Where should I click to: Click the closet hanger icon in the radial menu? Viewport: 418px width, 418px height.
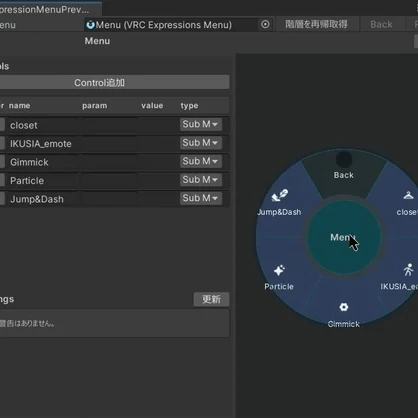point(408,195)
